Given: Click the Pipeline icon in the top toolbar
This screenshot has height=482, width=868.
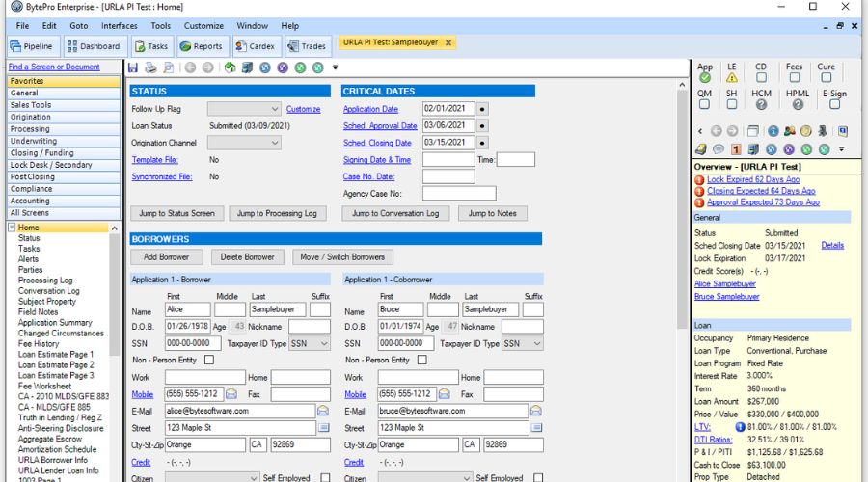Looking at the screenshot, I should click(x=32, y=46).
